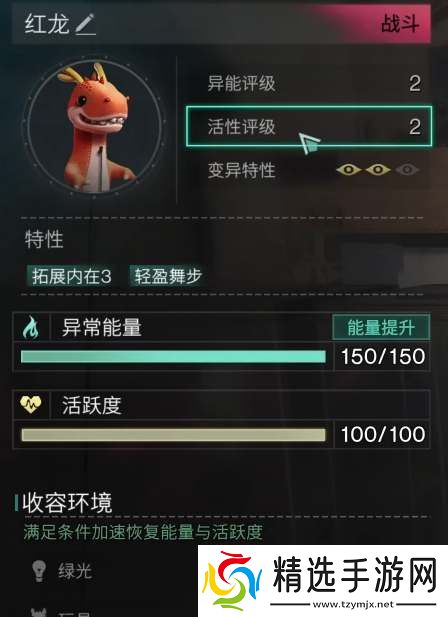Click the 拓展内在3 trait tag

[x=71, y=276]
